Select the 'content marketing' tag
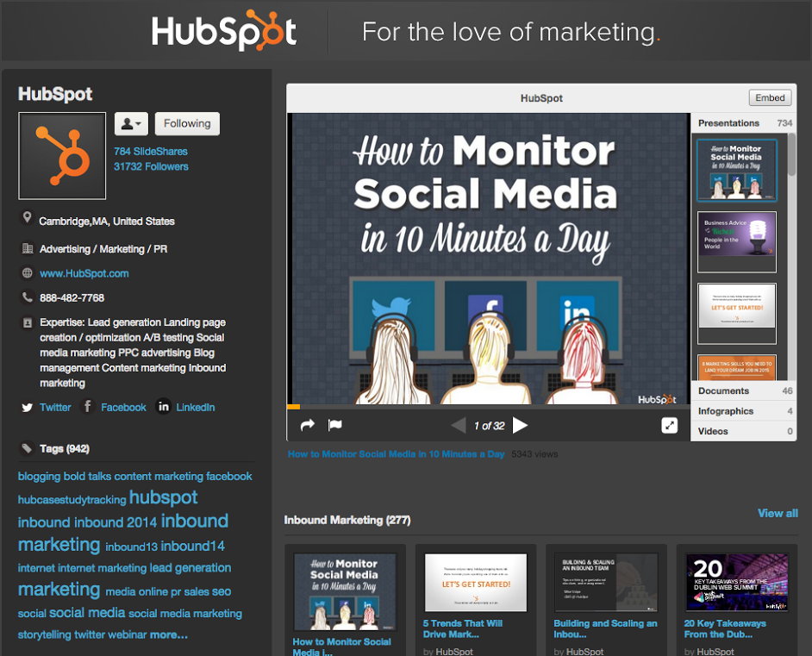The width and height of the screenshot is (812, 656). (x=159, y=477)
